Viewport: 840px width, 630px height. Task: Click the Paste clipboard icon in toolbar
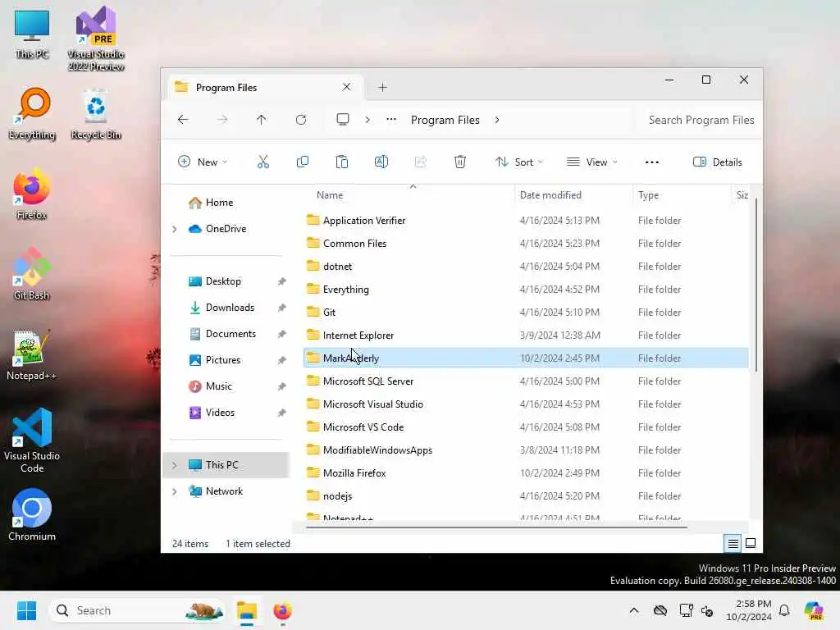point(342,162)
